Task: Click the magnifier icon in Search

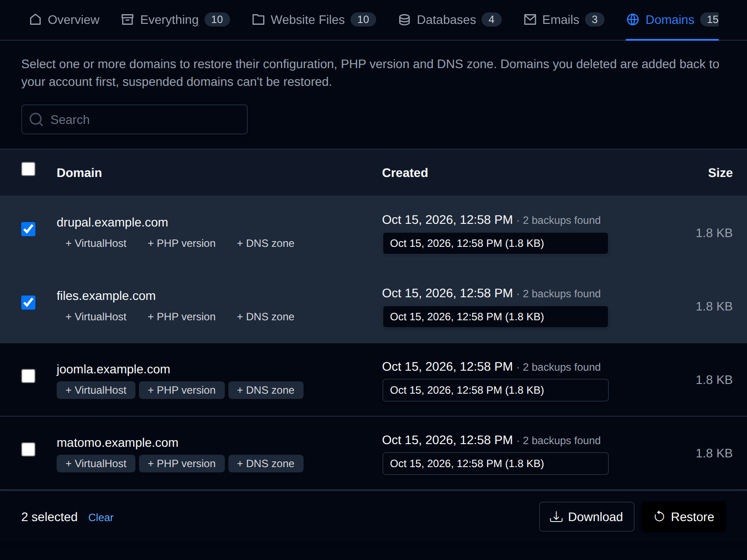Action: [x=36, y=119]
